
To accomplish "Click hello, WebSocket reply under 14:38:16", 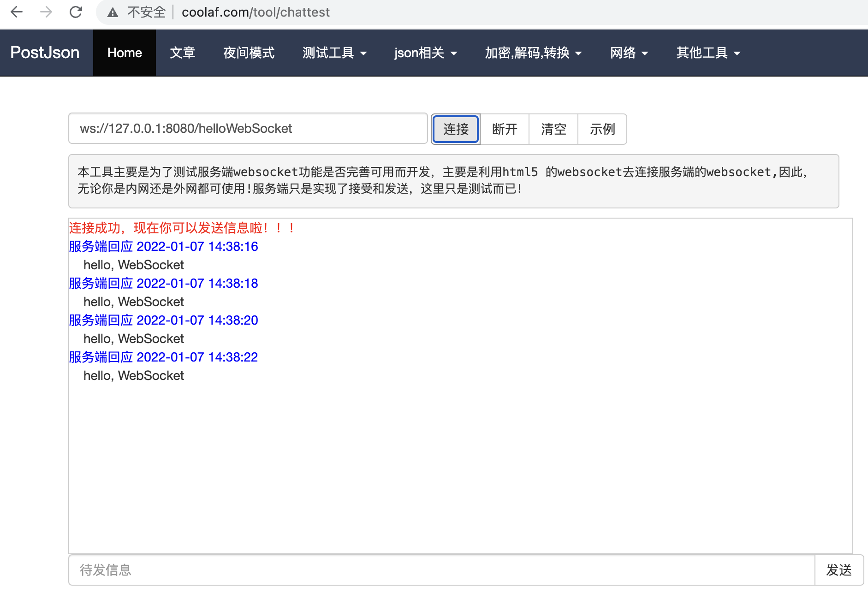I will [x=134, y=265].
